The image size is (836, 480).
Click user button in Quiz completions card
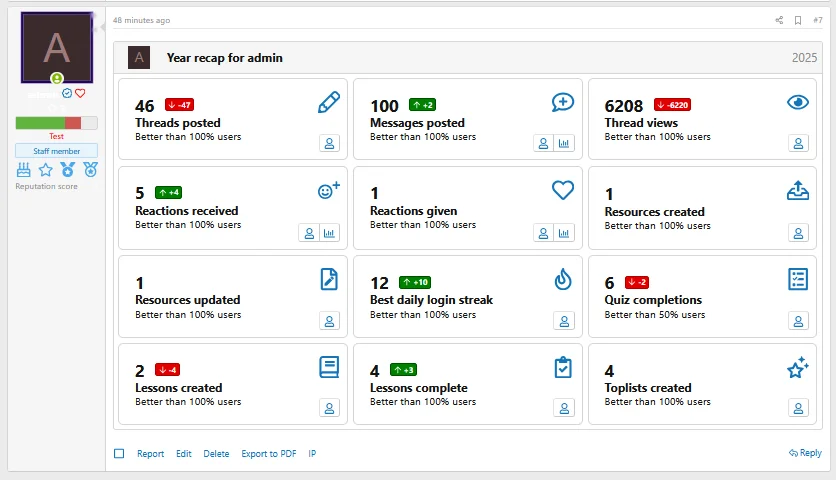(x=798, y=321)
